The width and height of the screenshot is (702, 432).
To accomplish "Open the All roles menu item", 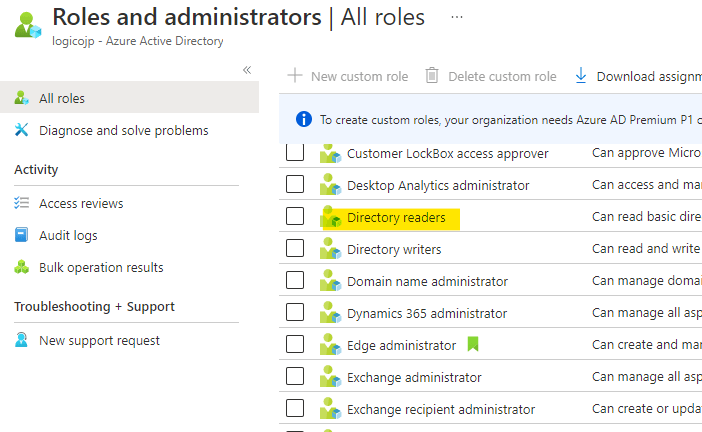I will 62,98.
